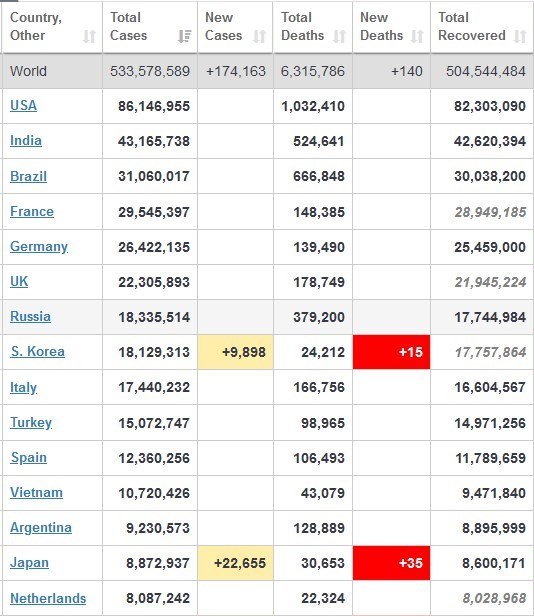Sort table by New Deaths icon

[417, 36]
